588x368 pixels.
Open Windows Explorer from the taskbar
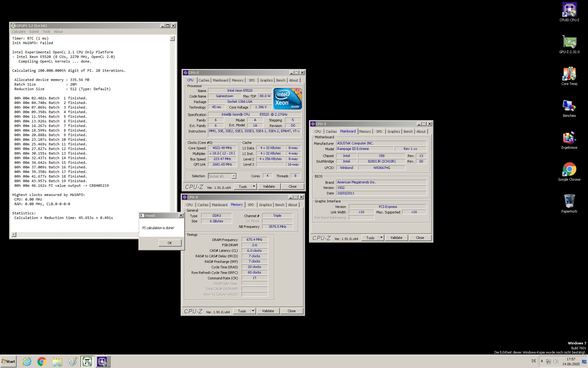click(57, 362)
